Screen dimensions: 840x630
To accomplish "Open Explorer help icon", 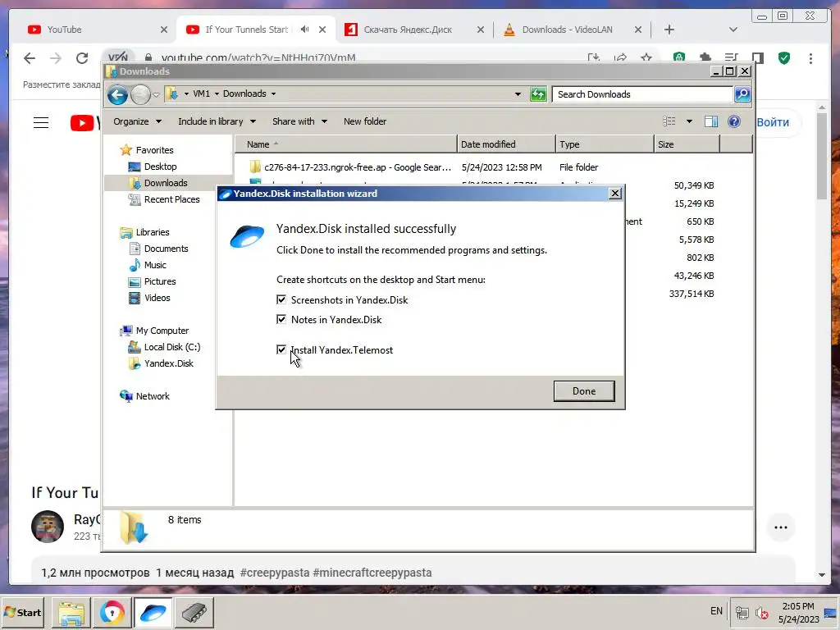I will [x=734, y=121].
